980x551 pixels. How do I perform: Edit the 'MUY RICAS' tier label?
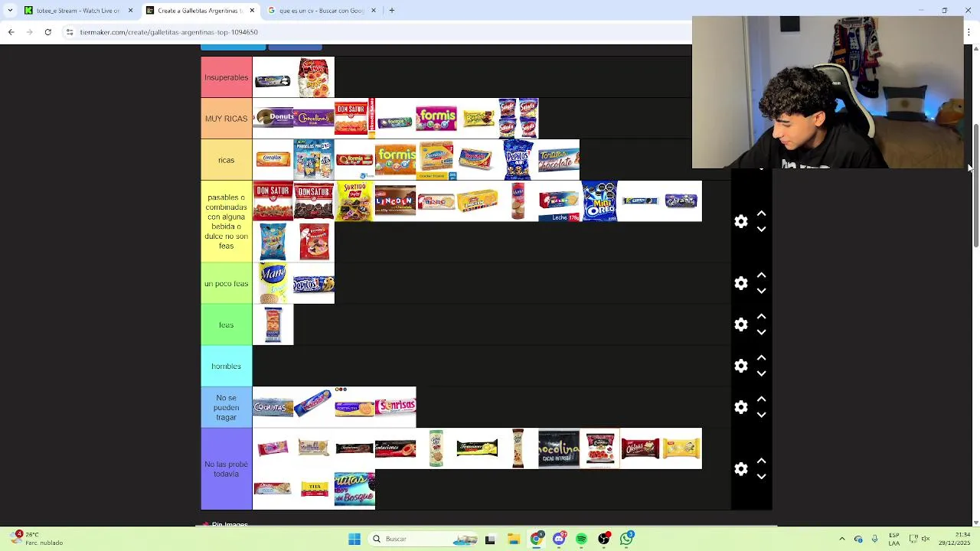point(227,119)
